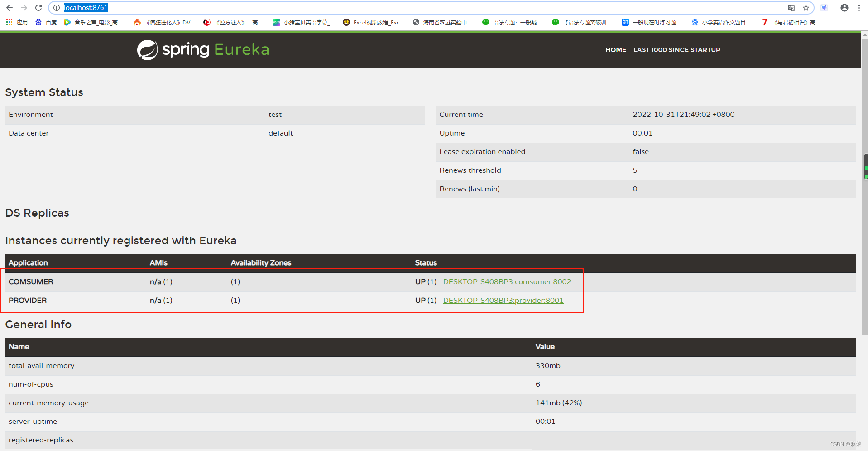Click the browser profile account icon
This screenshot has width=868, height=451.
tap(844, 8)
